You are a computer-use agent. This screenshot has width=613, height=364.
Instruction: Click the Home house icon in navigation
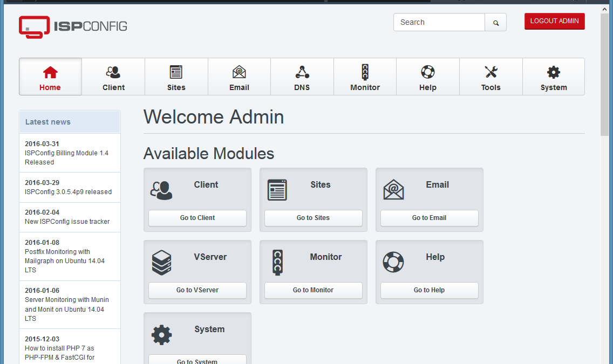coord(50,72)
